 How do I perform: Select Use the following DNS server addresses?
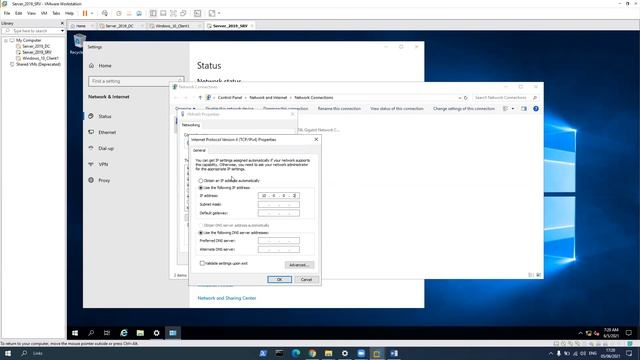click(201, 233)
